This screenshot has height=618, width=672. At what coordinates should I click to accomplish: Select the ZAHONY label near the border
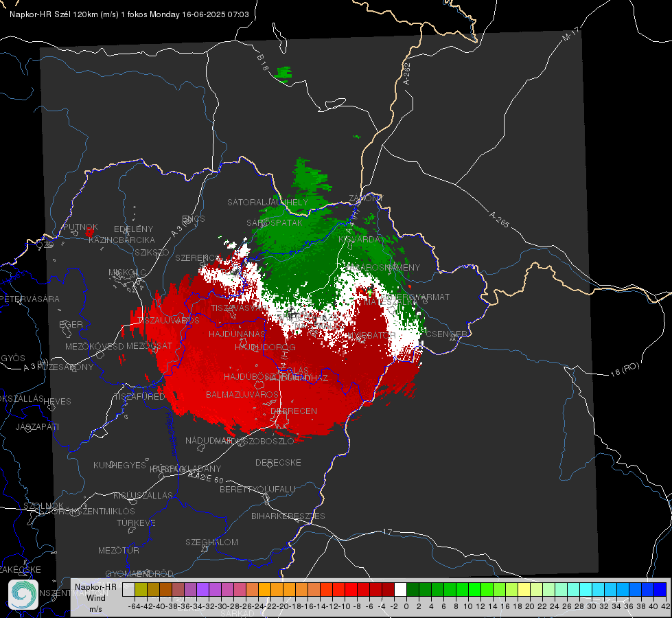tap(366, 198)
